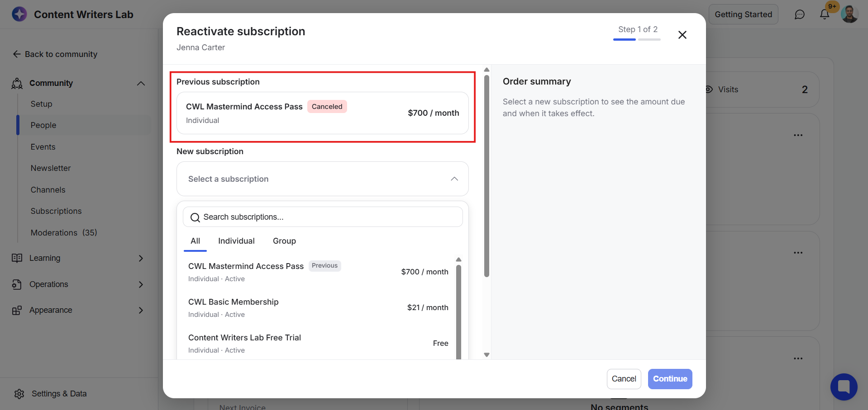Open the notifications bell icon
Viewport: 868px width, 410px height.
pyautogui.click(x=825, y=14)
